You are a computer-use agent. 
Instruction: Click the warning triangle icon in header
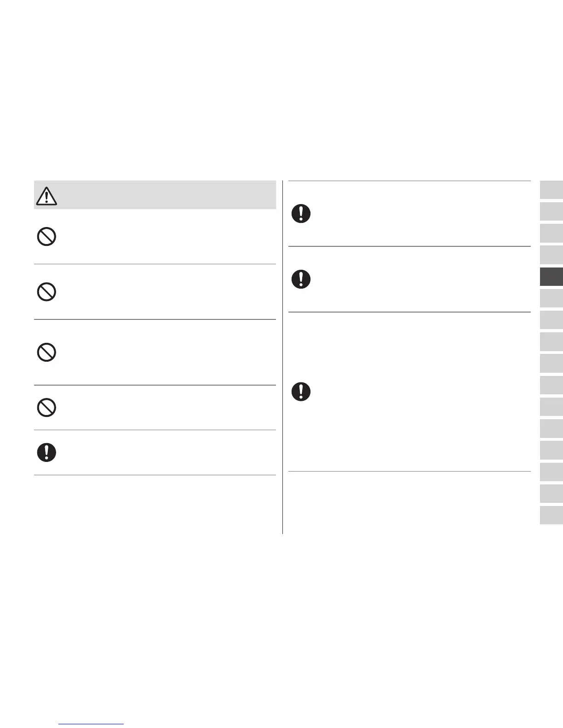(46, 196)
